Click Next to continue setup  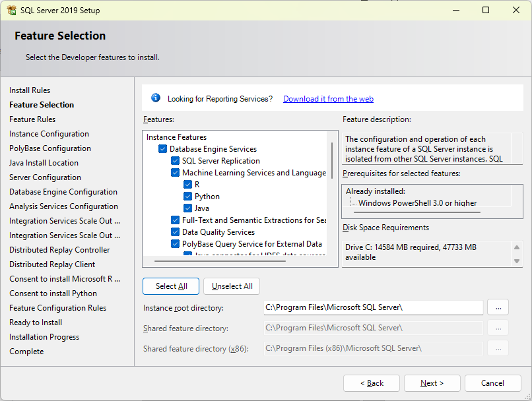pos(432,383)
